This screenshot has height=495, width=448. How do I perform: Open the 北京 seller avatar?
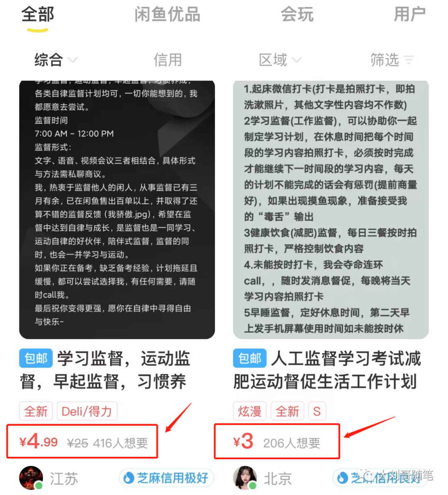tap(245, 478)
